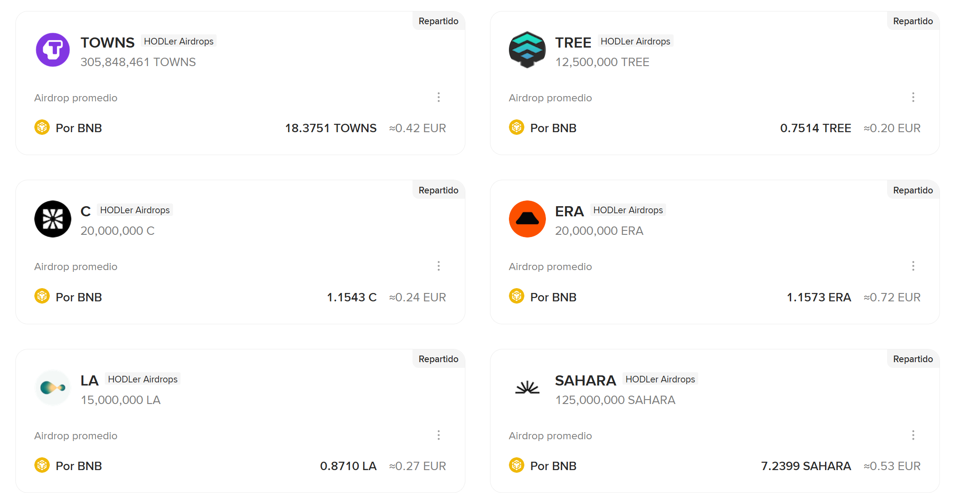Screen dimensions: 980x493
Task: Click the black C token logo
Action: 53,219
